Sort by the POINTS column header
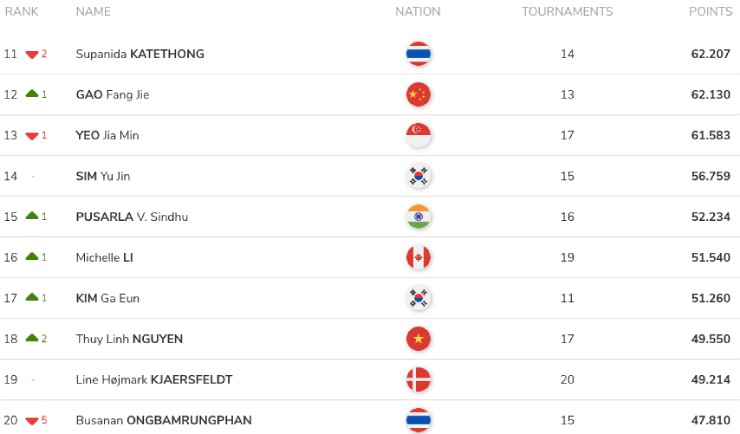Image resolution: width=740 pixels, height=434 pixels. click(710, 12)
